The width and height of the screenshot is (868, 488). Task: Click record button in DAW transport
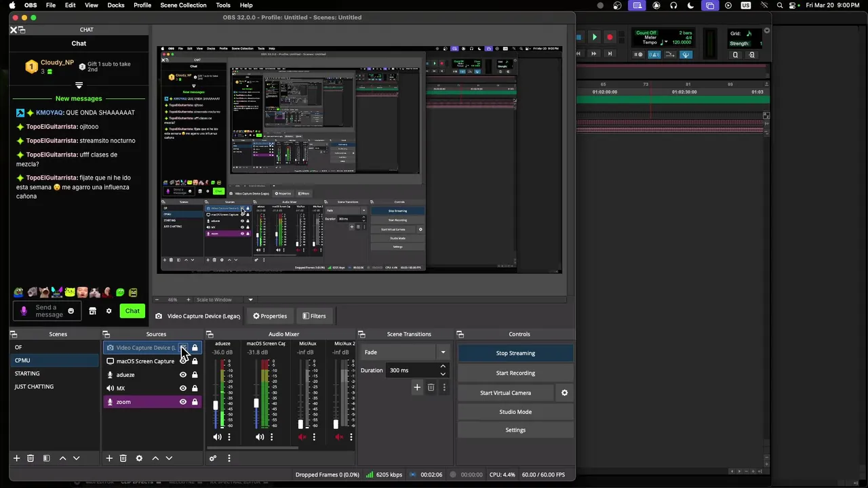tap(610, 37)
